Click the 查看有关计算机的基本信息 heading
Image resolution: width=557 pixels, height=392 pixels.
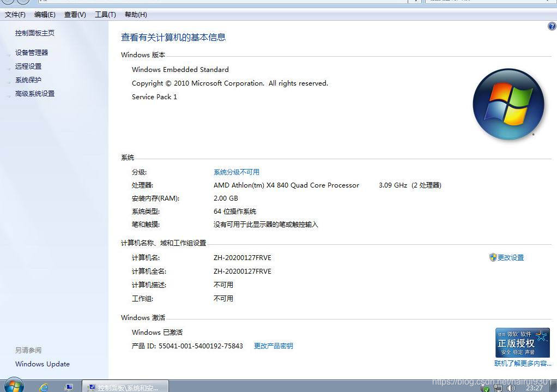pyautogui.click(x=173, y=37)
